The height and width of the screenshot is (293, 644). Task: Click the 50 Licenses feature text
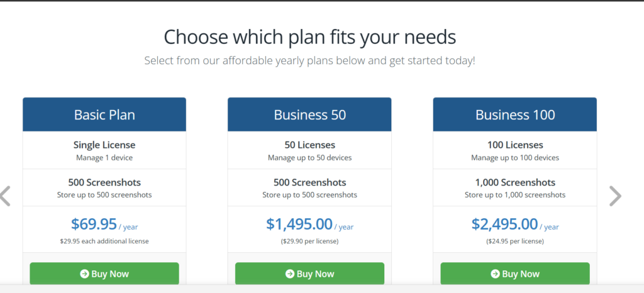point(309,145)
